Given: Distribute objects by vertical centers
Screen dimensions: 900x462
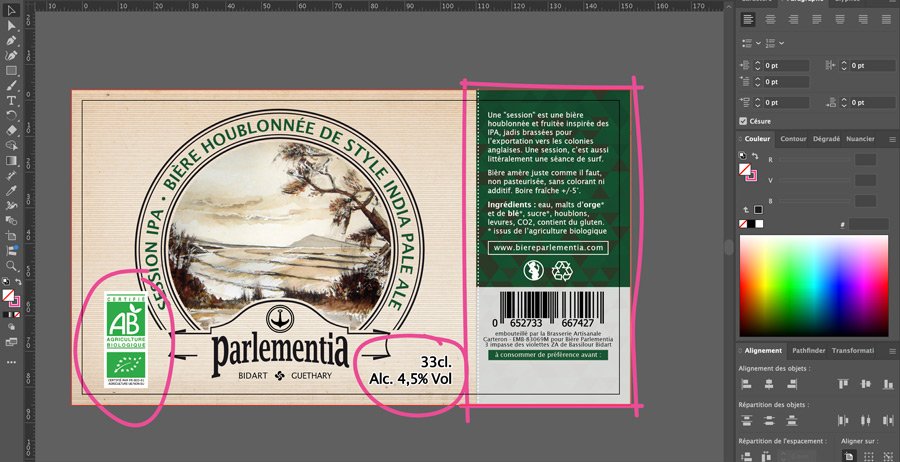Looking at the screenshot, I should (769, 421).
